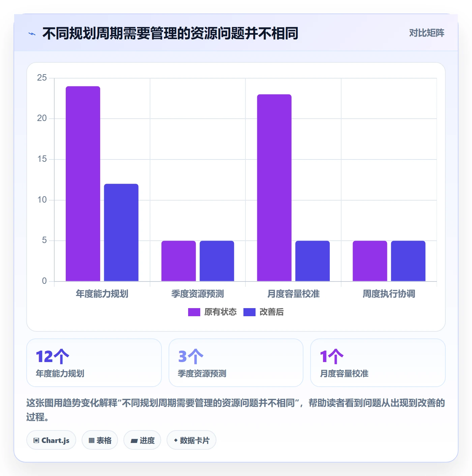The image size is (472, 476).
Task: Click the purple 周度执行协调 bar
Action: pyautogui.click(x=370, y=261)
